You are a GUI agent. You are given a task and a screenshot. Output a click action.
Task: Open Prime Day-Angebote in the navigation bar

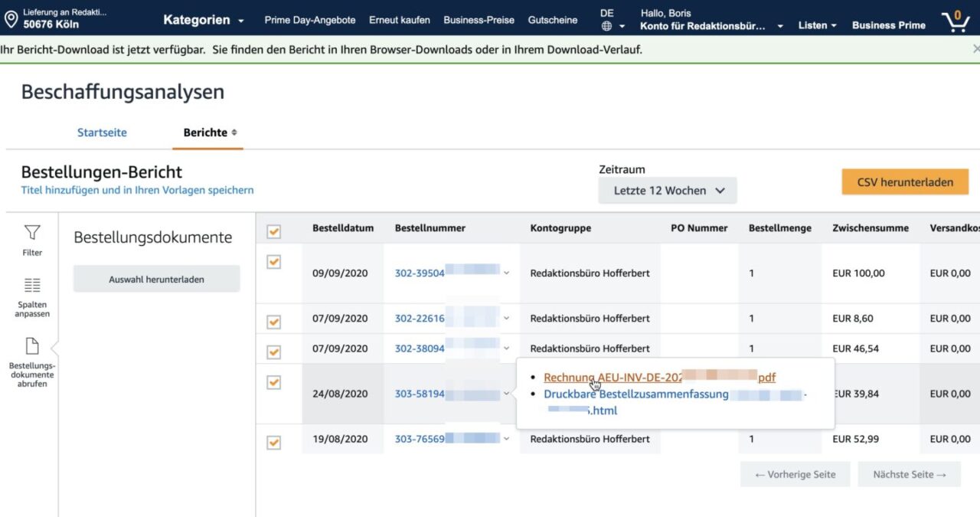click(309, 20)
